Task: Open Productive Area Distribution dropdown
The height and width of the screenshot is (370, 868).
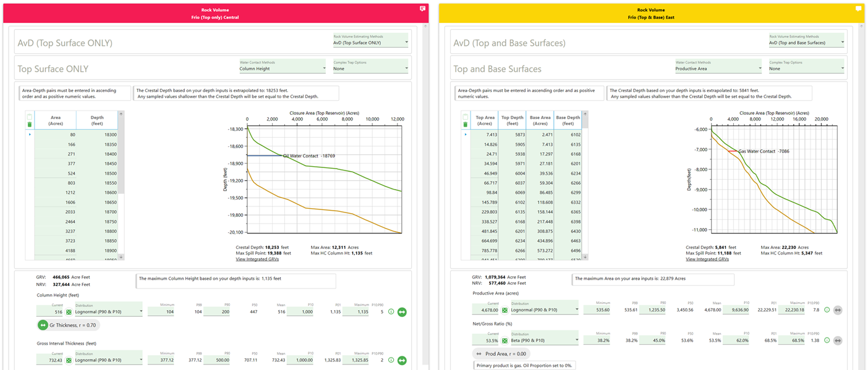Action: 544,308
